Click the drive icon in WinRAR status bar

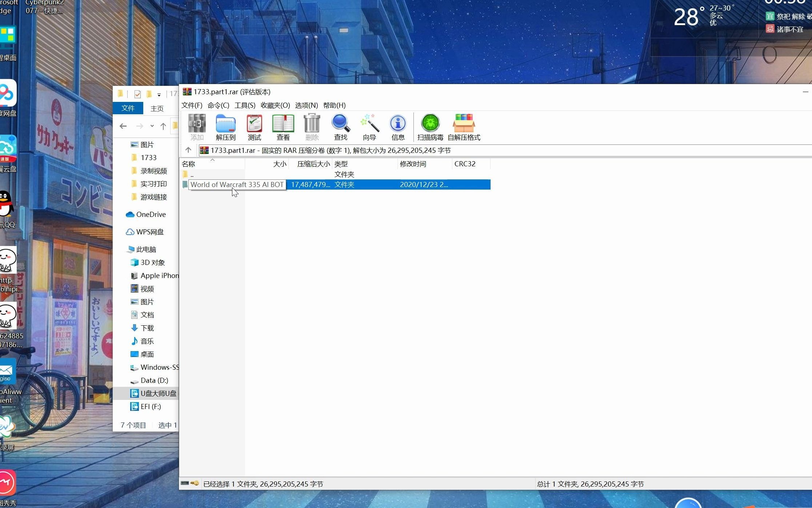(x=185, y=483)
